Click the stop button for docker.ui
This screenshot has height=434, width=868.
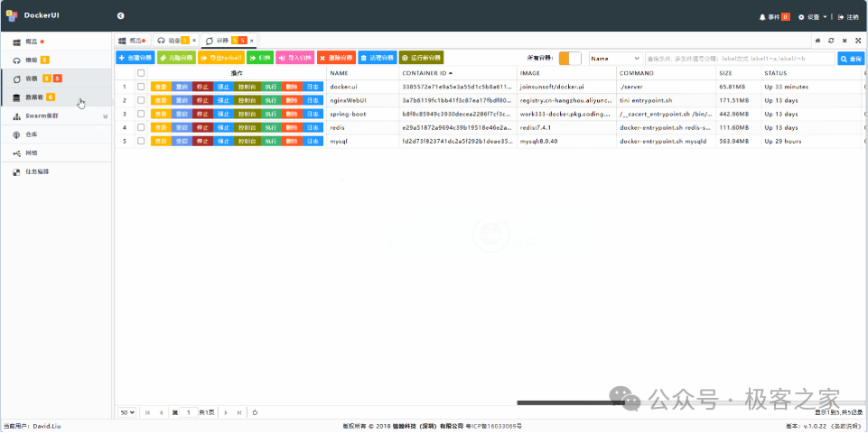click(202, 87)
